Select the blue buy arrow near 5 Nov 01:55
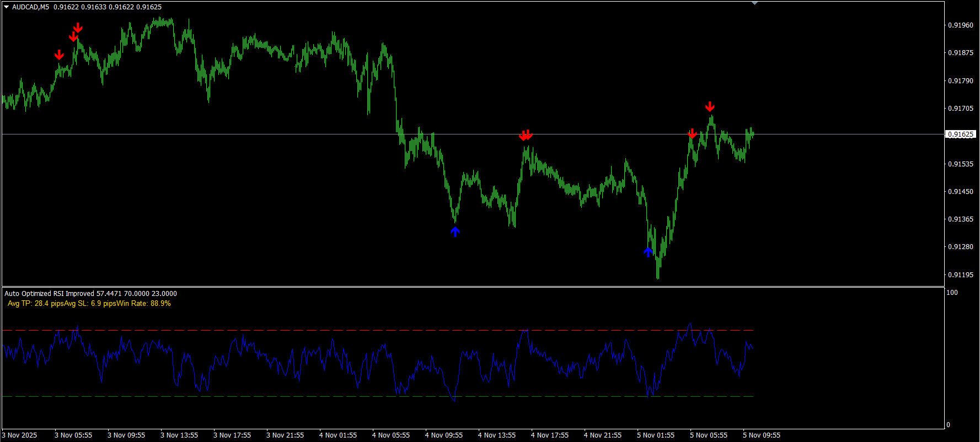Image resolution: width=980 pixels, height=442 pixels. pyautogui.click(x=649, y=252)
